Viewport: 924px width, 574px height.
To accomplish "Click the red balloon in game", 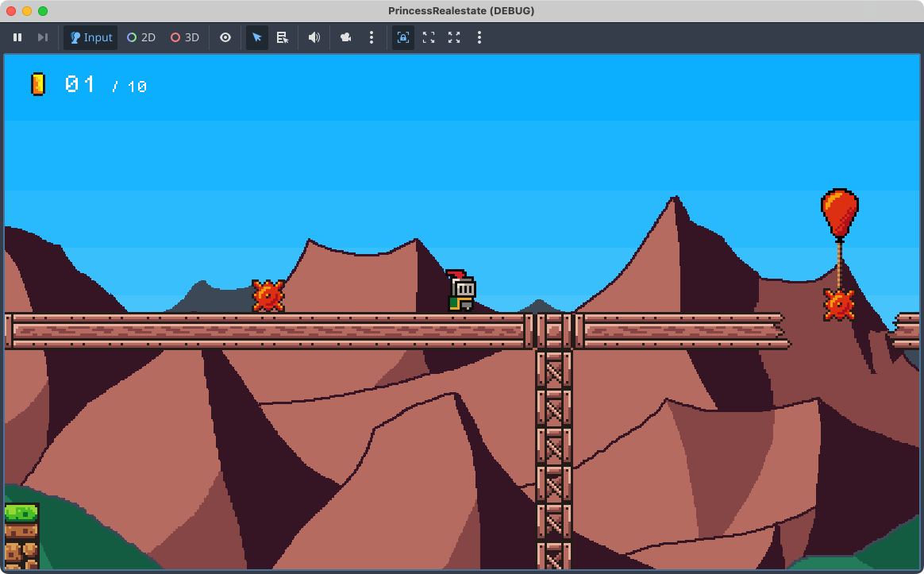I will [x=839, y=211].
